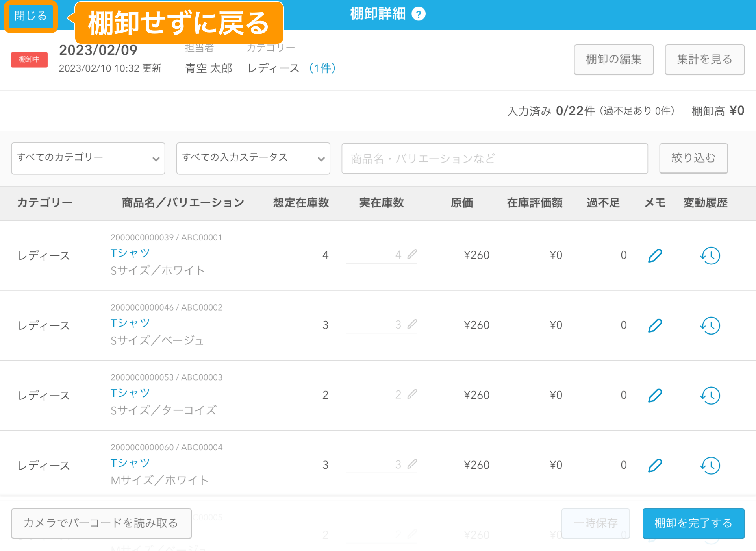This screenshot has width=756, height=551.
Task: Open Tシャツ link in ABC00002 row
Action: 130,323
